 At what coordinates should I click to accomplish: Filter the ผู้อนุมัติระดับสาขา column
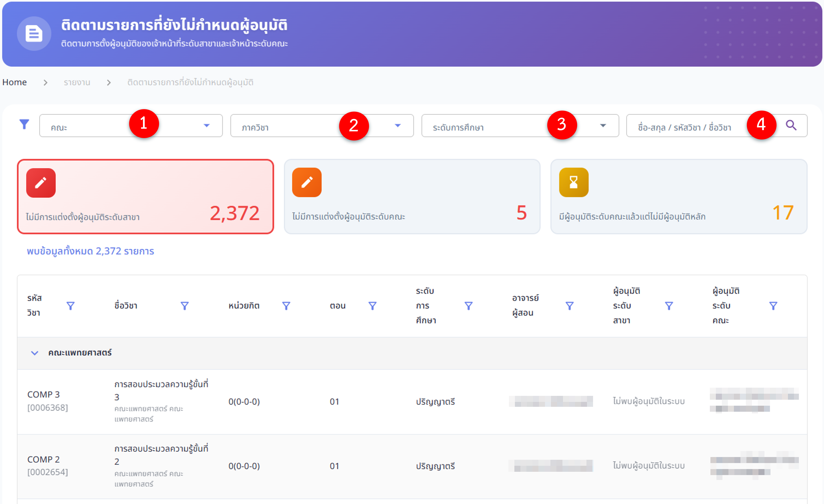(669, 306)
